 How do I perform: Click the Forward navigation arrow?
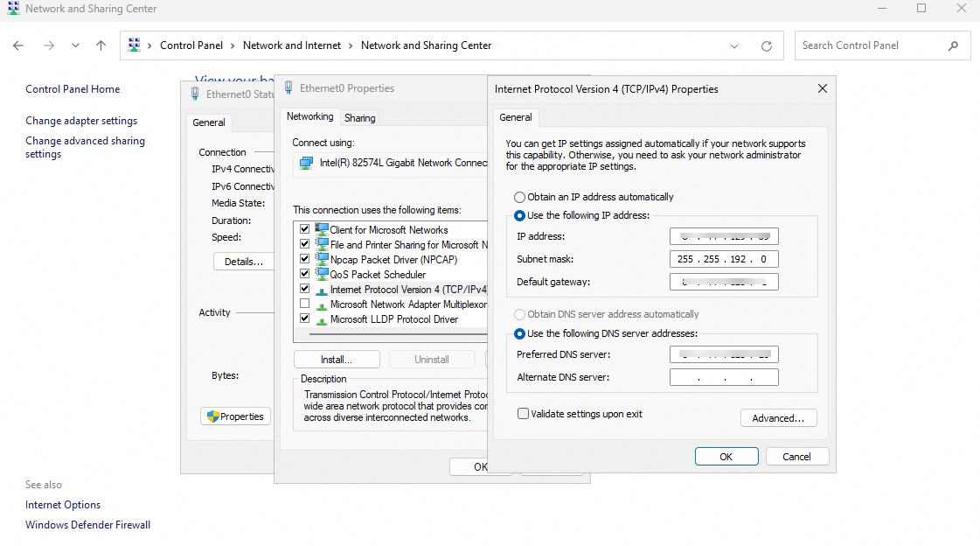(49, 45)
